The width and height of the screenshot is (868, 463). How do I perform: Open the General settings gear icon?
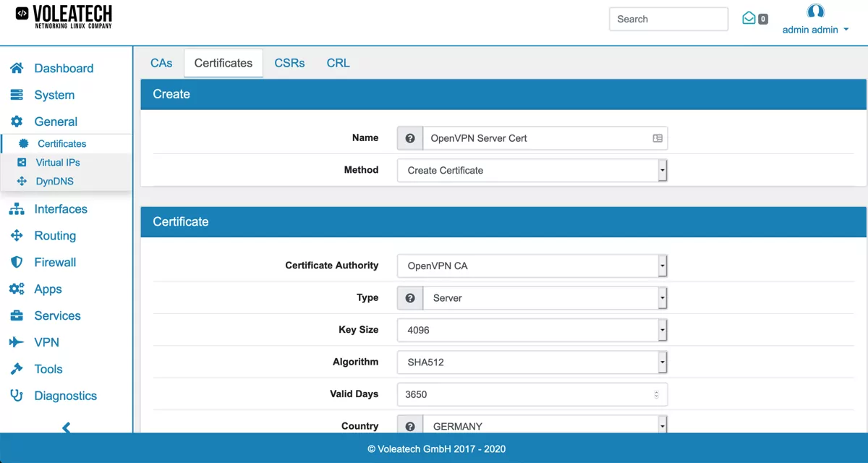click(x=17, y=121)
